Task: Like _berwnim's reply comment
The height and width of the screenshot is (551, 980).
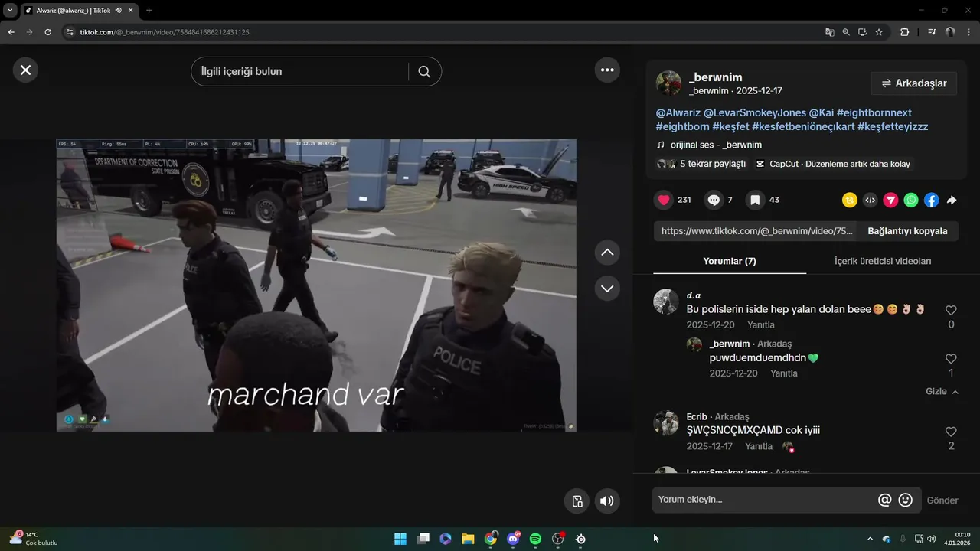Action: pos(951,358)
